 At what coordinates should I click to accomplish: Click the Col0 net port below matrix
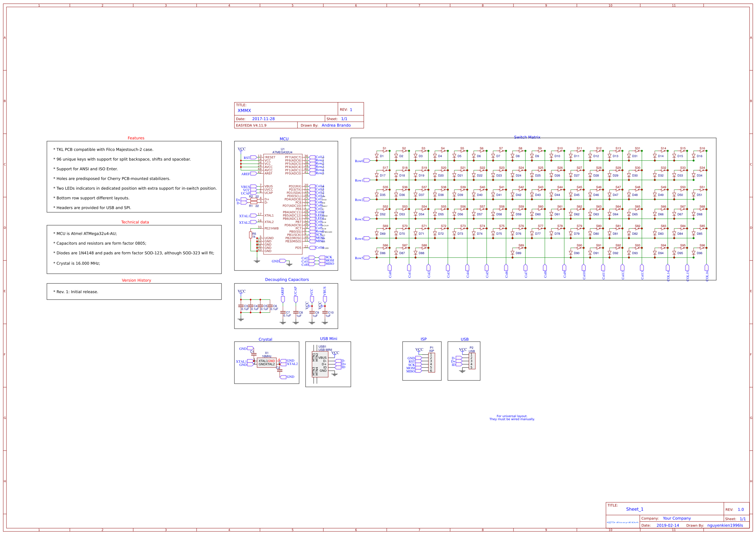pyautogui.click(x=390, y=268)
